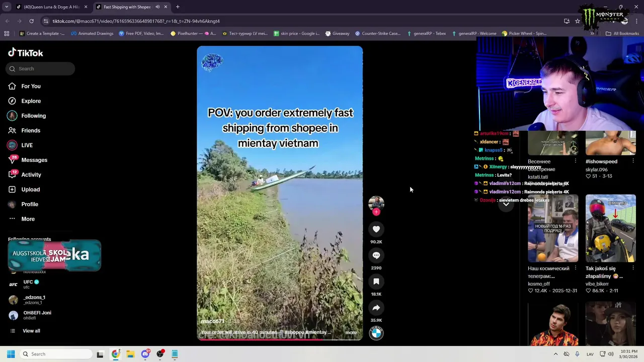
Task: Open Animated Drawings bookmark
Action: 92,34
